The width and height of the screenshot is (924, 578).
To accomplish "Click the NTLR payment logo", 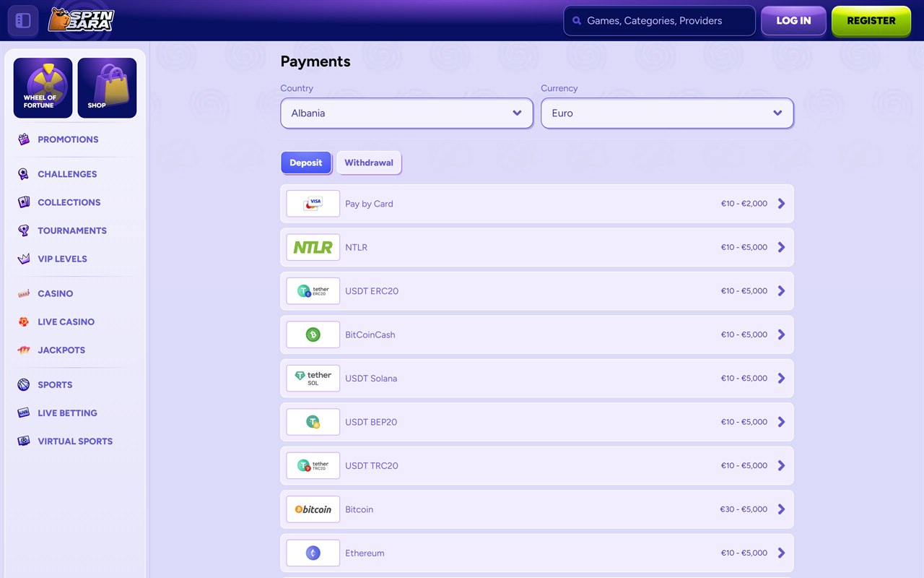I will tap(313, 247).
